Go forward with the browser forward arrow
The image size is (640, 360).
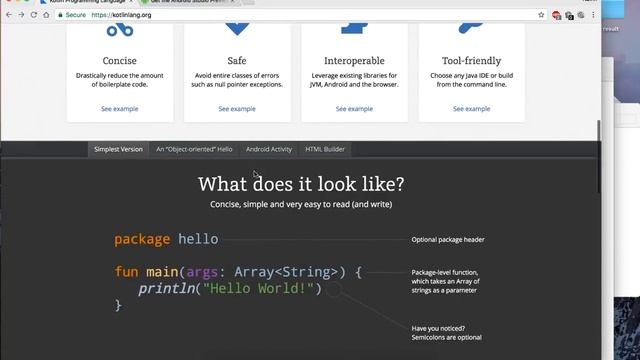(x=21, y=15)
